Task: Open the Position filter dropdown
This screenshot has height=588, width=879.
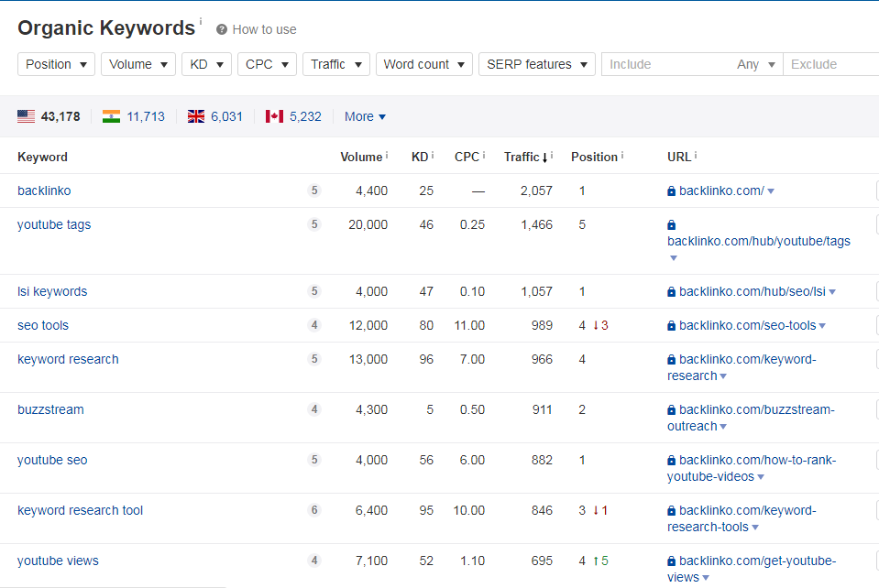Action: 56,64
